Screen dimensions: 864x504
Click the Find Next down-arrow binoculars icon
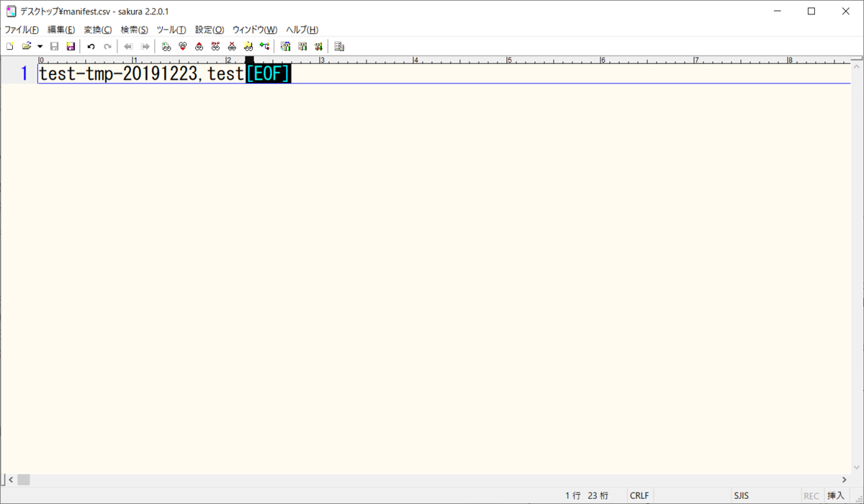(x=183, y=46)
